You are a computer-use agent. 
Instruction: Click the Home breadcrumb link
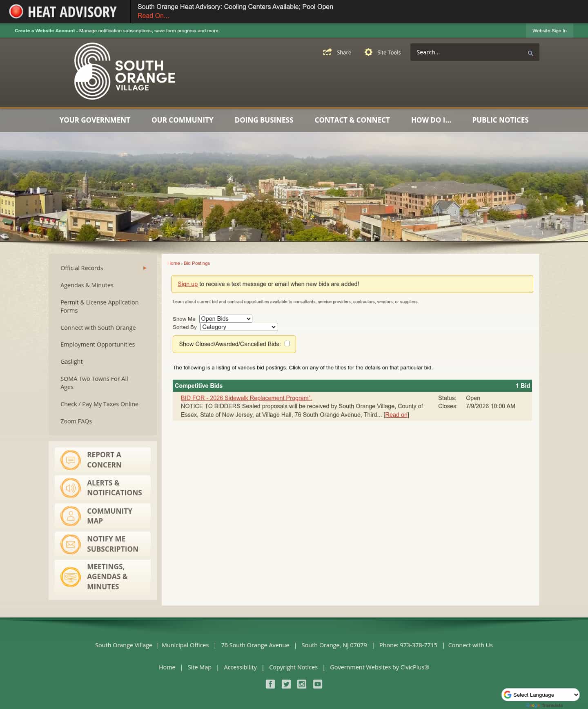(x=174, y=263)
